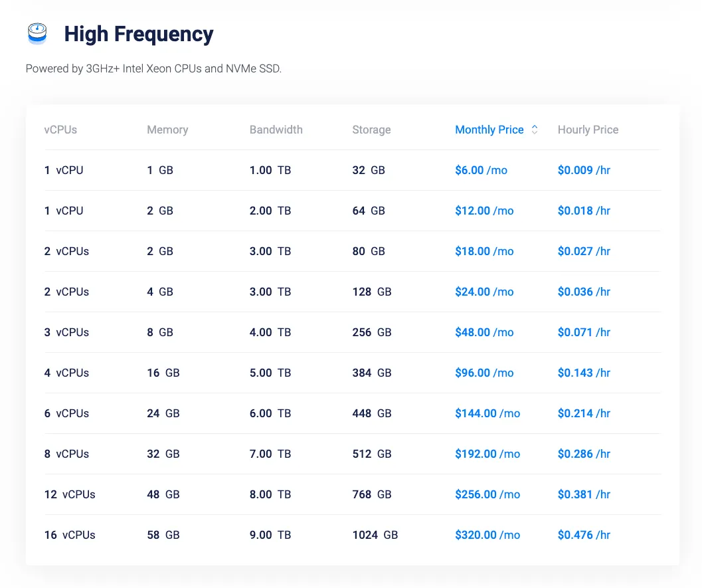Viewport: 702px width, 588px height.
Task: Click the $0.143 /hr hourly price
Action: pyautogui.click(x=584, y=373)
